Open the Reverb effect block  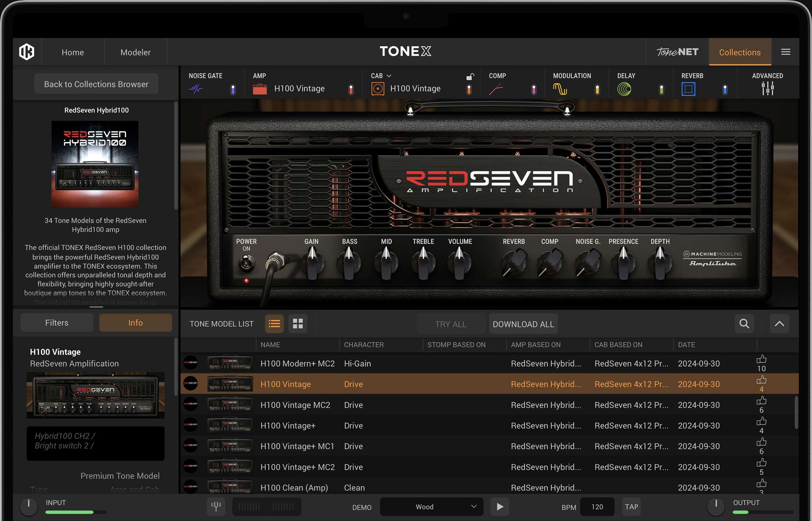688,88
